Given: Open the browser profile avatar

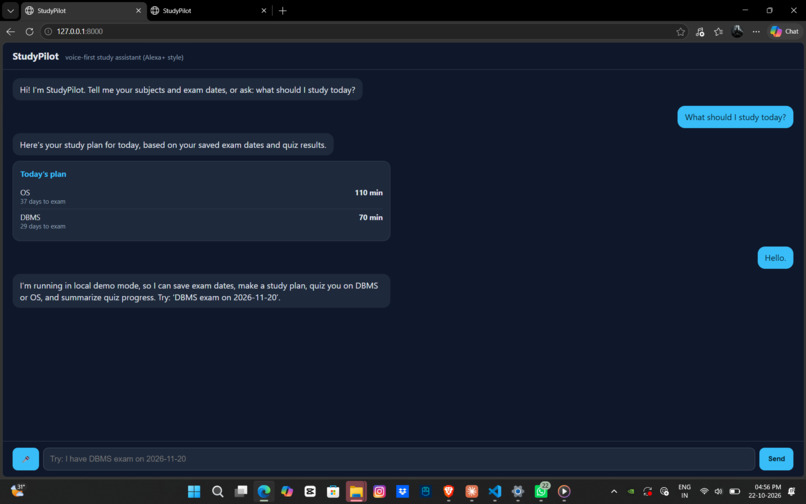Looking at the screenshot, I should [x=737, y=31].
